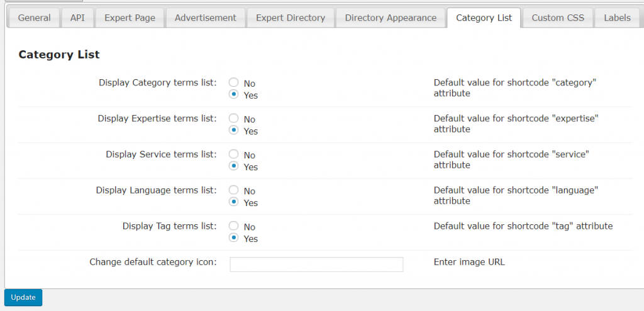Pick Yes for Display Service terms list
The width and height of the screenshot is (644, 311).
pyautogui.click(x=234, y=166)
